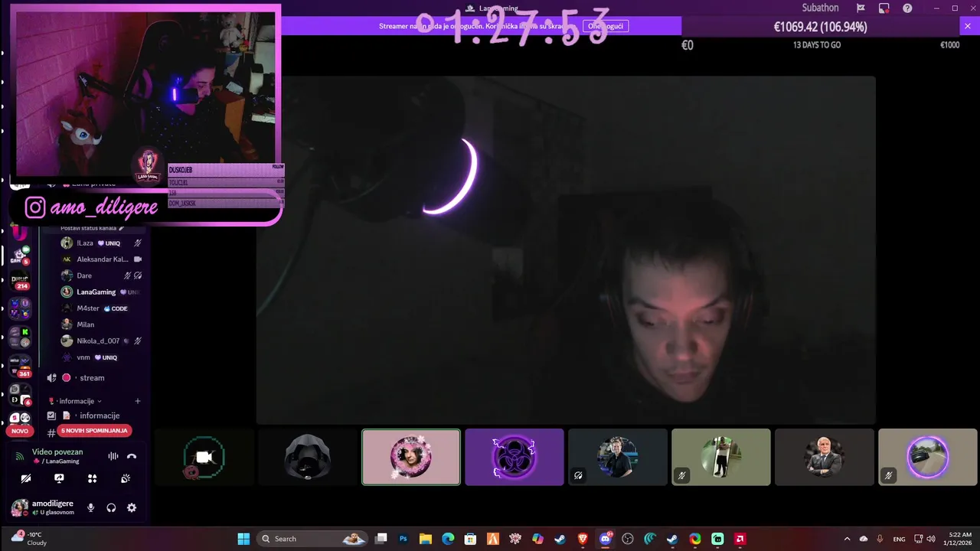Select the purple biohazard participant tile
This screenshot has width=980, height=551.
tap(514, 457)
